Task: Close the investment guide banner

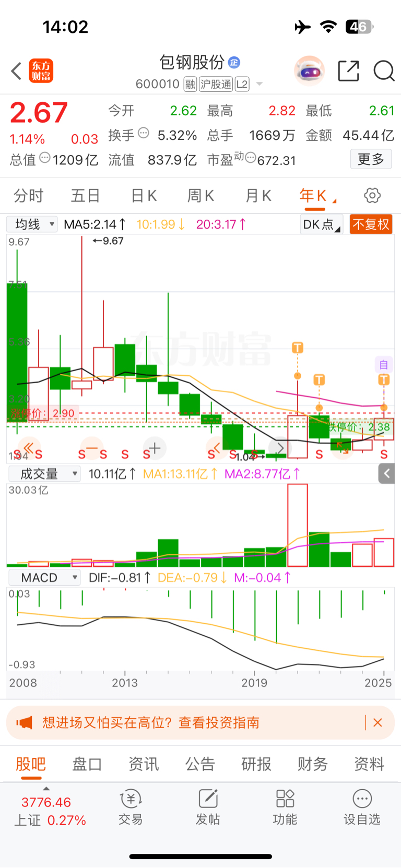Action: click(x=378, y=722)
